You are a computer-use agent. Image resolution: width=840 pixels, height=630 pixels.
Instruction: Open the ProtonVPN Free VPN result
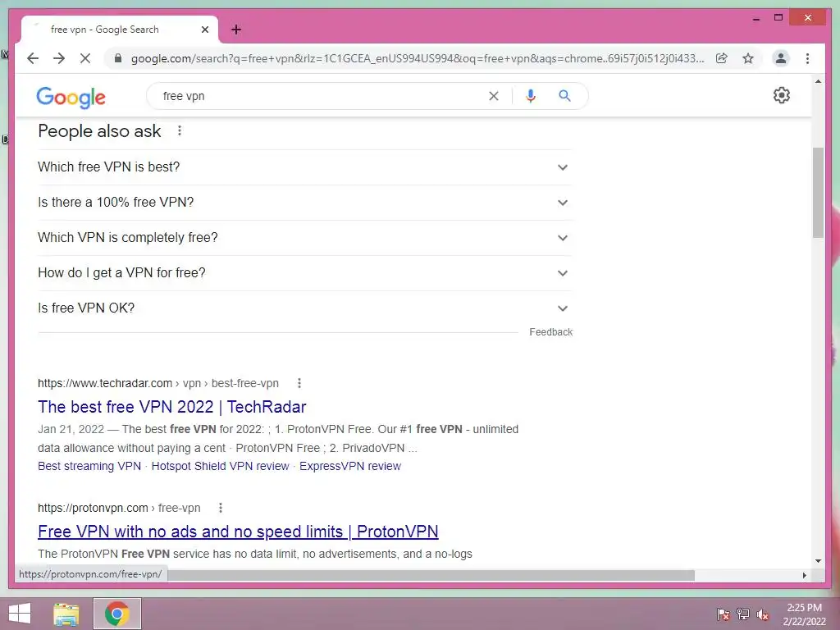point(238,532)
